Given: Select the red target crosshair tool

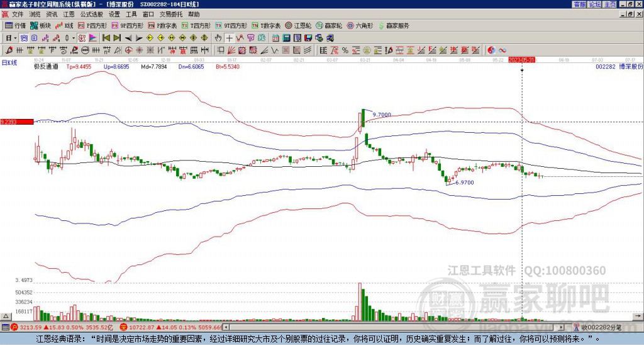Looking at the screenshot, I should (128, 50).
